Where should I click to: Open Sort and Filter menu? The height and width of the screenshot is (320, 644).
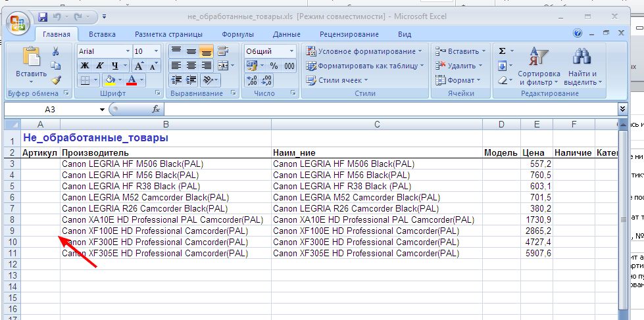coord(539,66)
